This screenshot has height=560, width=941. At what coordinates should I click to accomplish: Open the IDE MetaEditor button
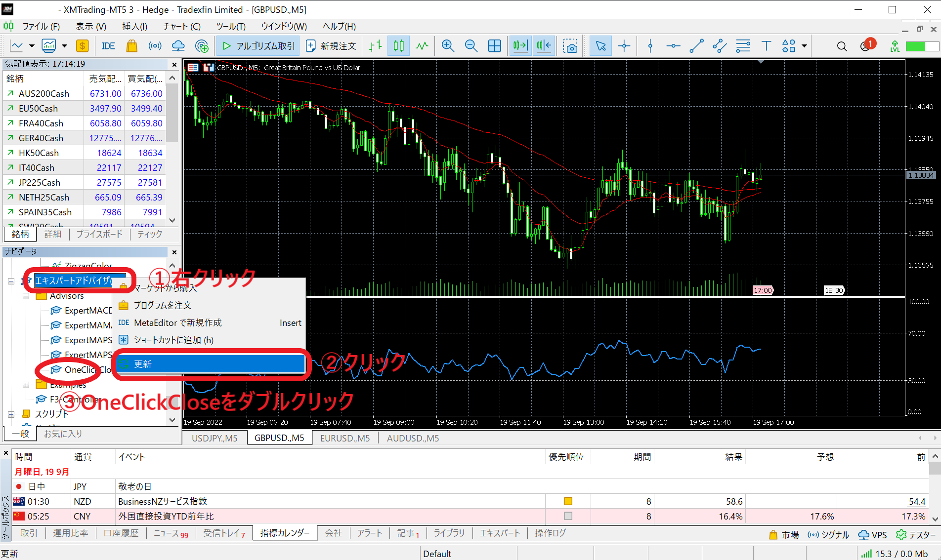tap(108, 46)
